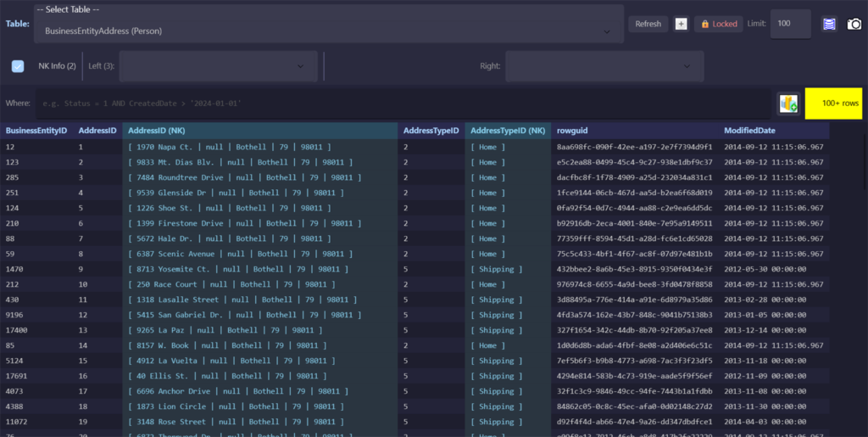868x437 pixels.
Task: Click the AddressTypeID (NK) column header
Action: (x=508, y=131)
